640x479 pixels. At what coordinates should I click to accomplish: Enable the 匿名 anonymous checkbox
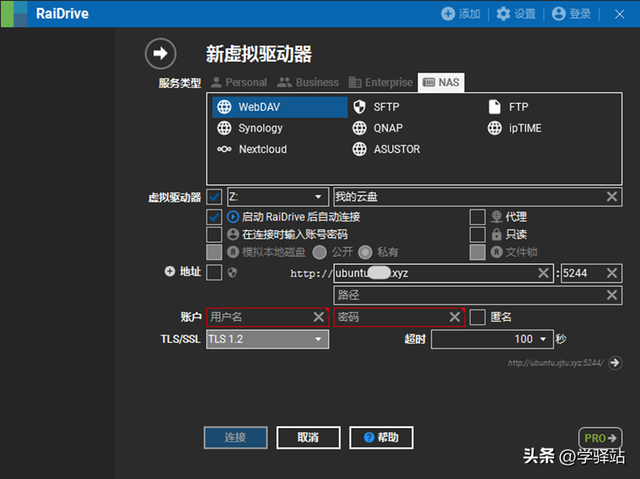[477, 317]
